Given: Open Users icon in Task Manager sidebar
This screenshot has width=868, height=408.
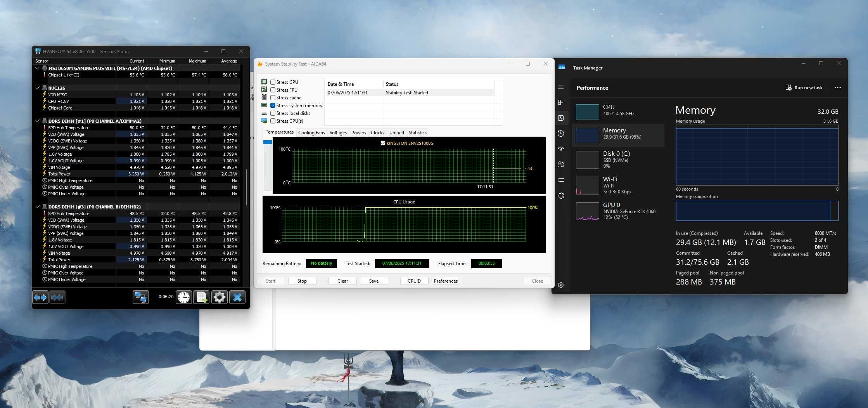Looking at the screenshot, I should pyautogui.click(x=561, y=165).
